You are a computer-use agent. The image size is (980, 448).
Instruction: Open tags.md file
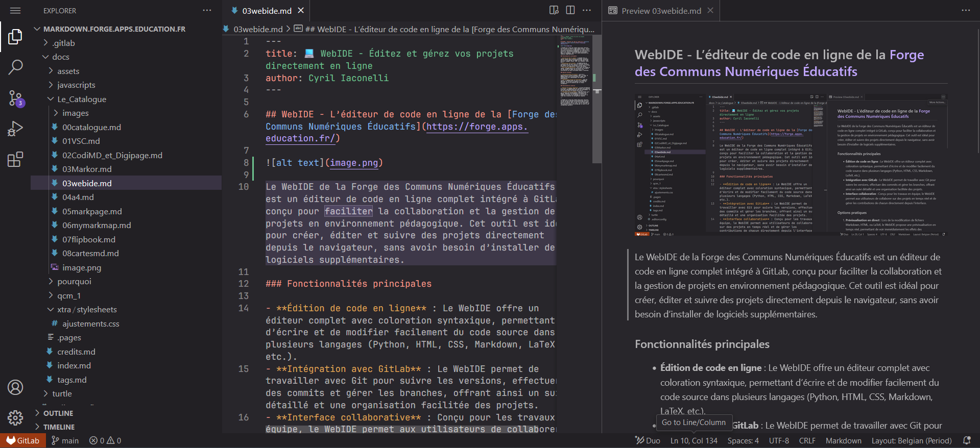click(x=72, y=380)
